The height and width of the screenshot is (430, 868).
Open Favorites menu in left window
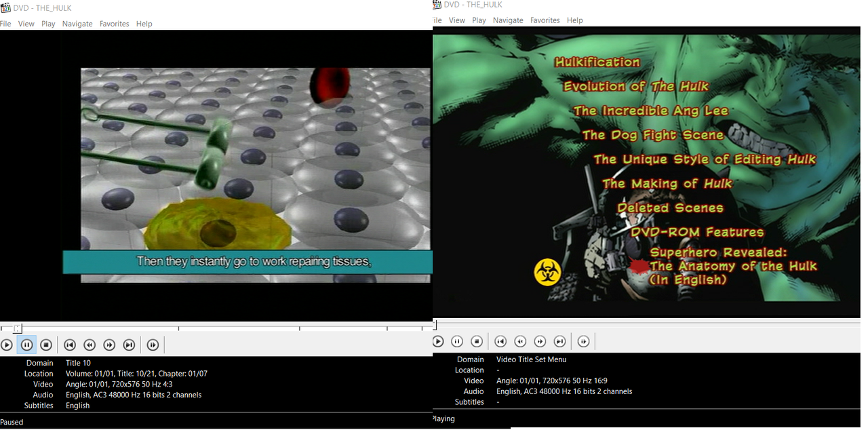(115, 24)
